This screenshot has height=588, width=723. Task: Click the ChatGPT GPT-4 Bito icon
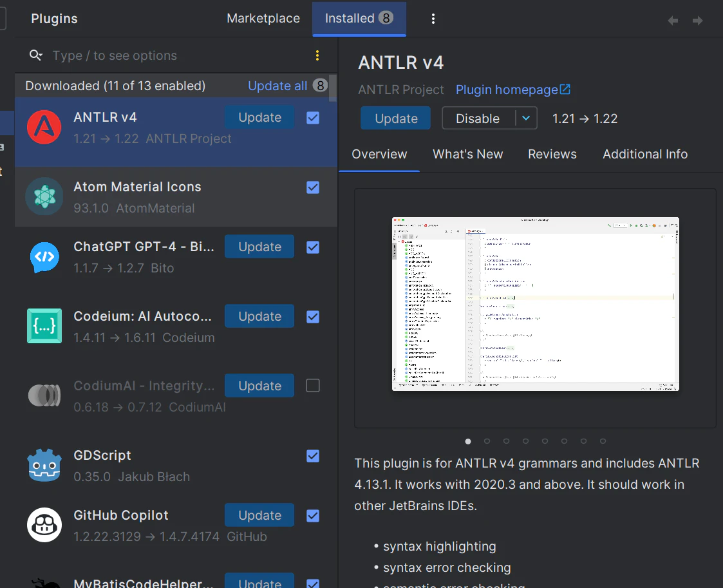44,257
